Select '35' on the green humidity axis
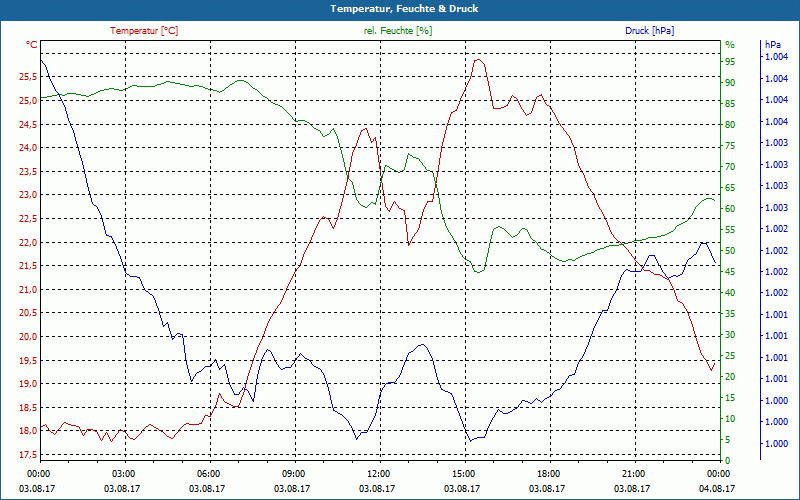The image size is (800, 500). [730, 314]
